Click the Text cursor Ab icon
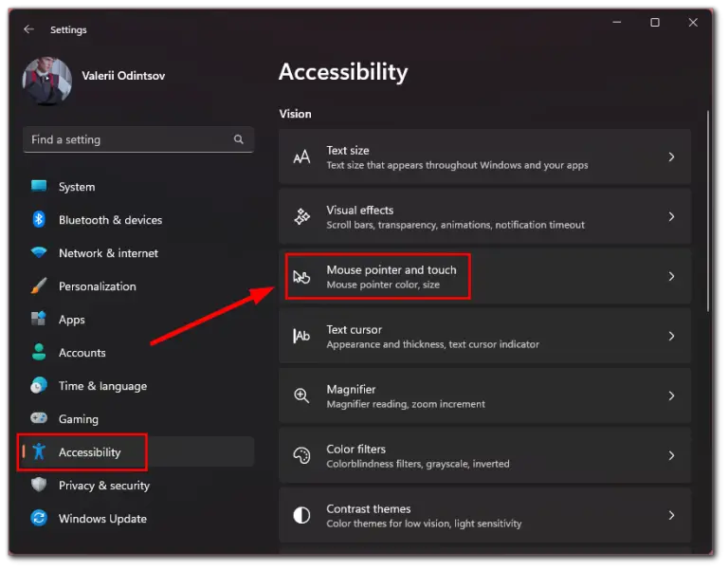 (301, 336)
